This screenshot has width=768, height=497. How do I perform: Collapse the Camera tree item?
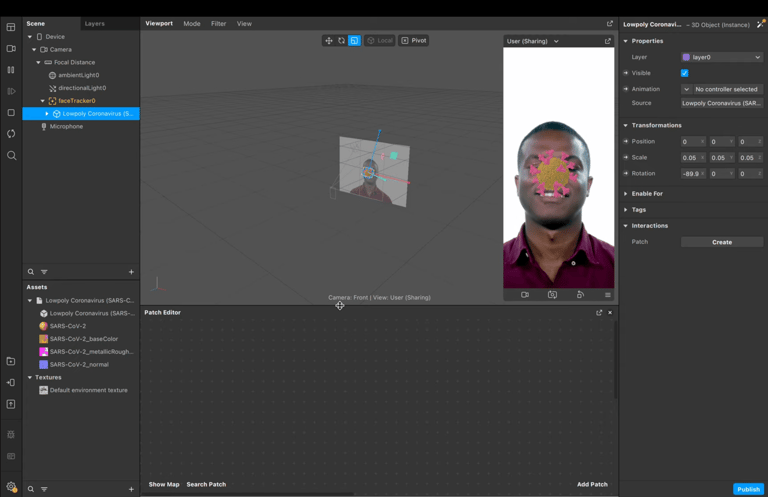pos(34,49)
